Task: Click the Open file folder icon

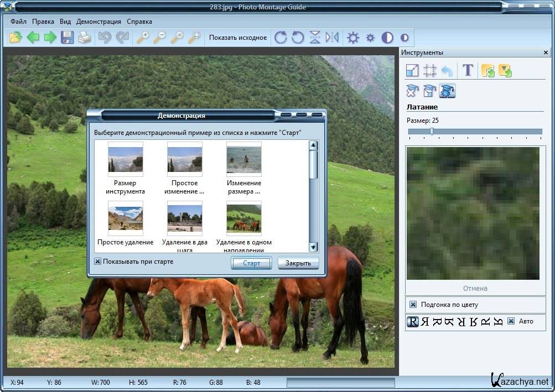Action: [15, 38]
